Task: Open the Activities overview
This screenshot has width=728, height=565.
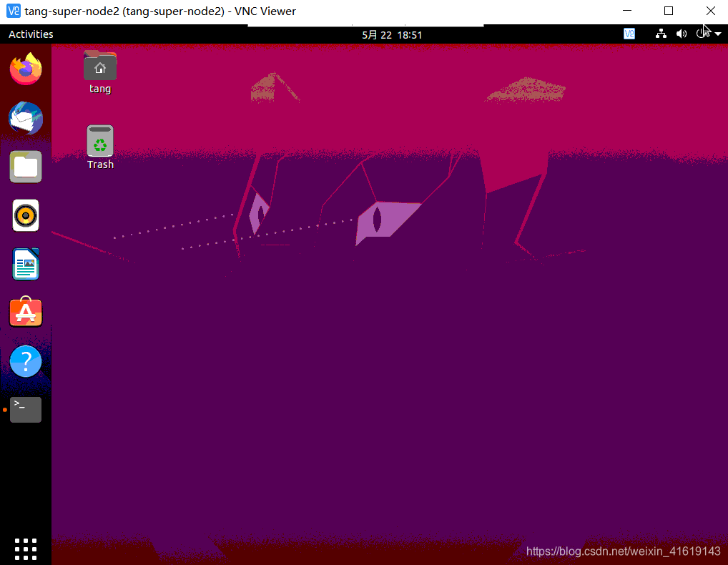Action: click(x=31, y=34)
